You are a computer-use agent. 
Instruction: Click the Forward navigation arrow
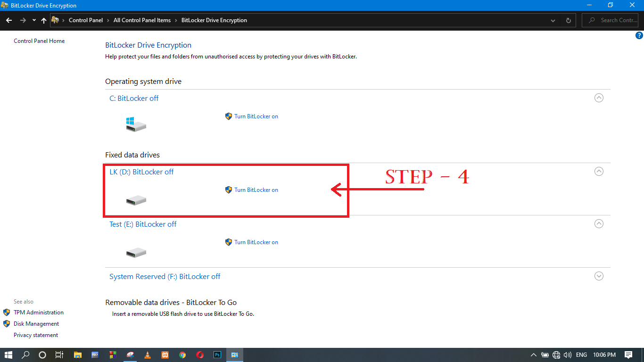(23, 20)
